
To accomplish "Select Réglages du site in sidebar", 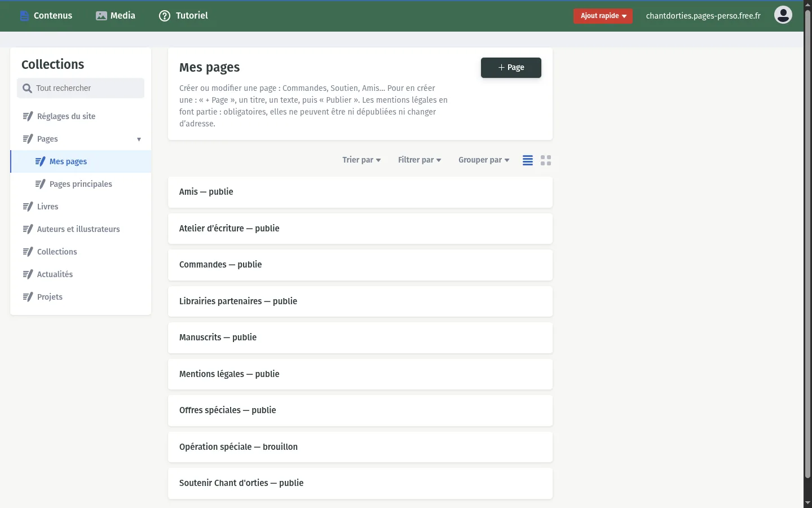I will pos(81,116).
